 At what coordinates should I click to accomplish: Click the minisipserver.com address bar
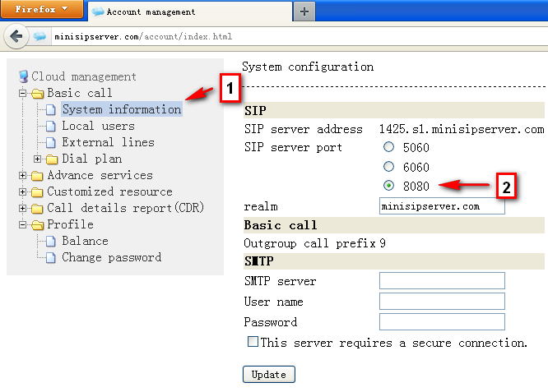pos(300,36)
